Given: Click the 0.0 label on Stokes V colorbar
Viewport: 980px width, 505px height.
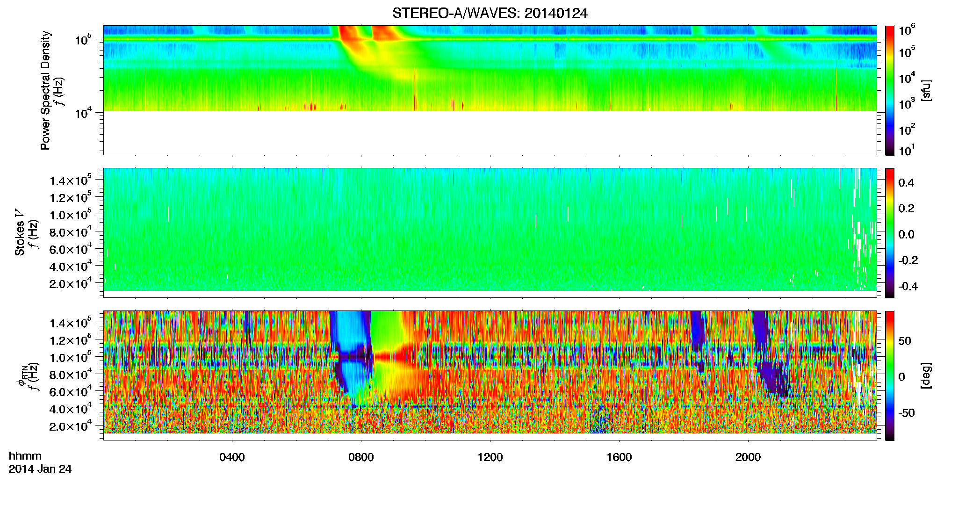Looking at the screenshot, I should (906, 235).
